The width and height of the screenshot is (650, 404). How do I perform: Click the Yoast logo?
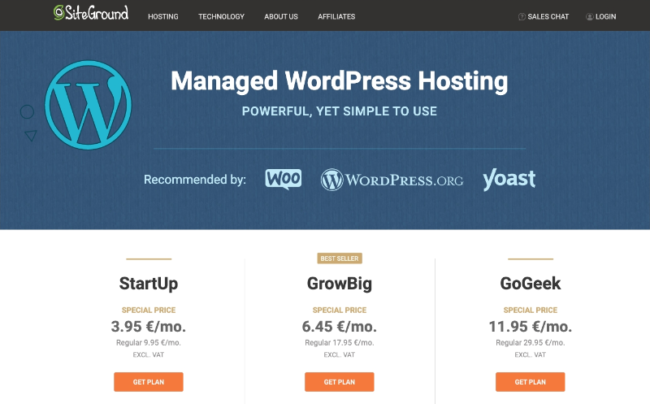(509, 179)
